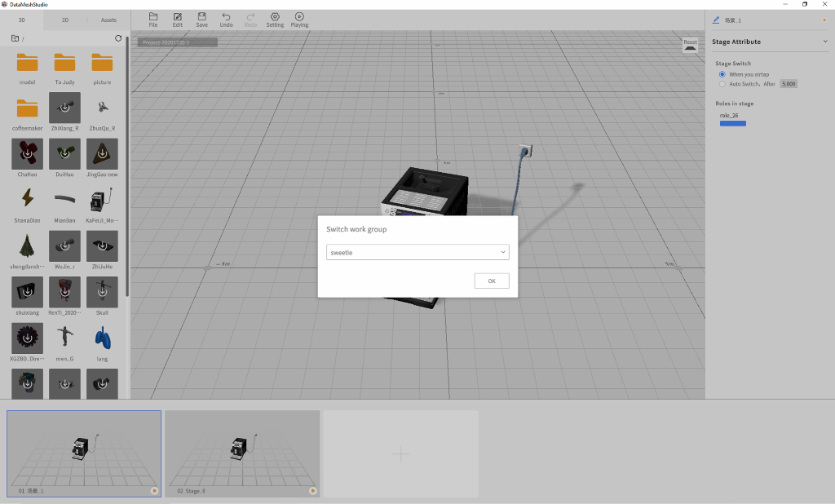The height and width of the screenshot is (504, 835).
Task: Open the To Judy folder
Action: [64, 69]
